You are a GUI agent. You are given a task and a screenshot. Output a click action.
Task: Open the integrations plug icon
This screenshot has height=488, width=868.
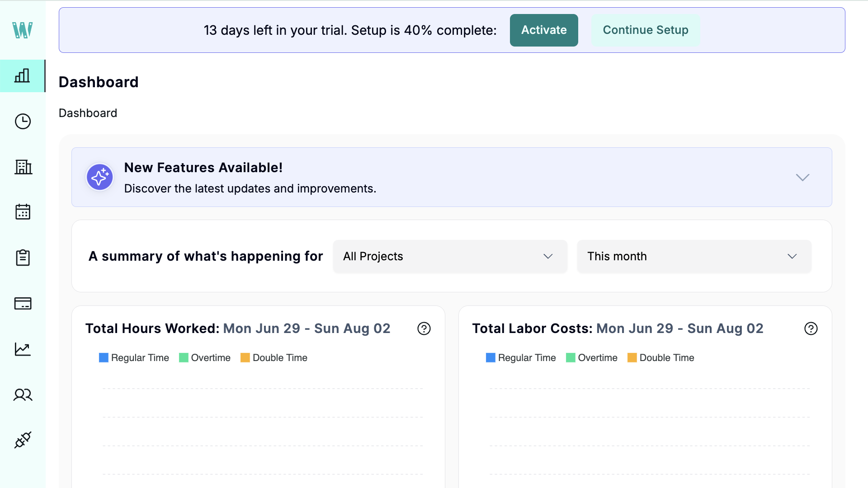[23, 440]
